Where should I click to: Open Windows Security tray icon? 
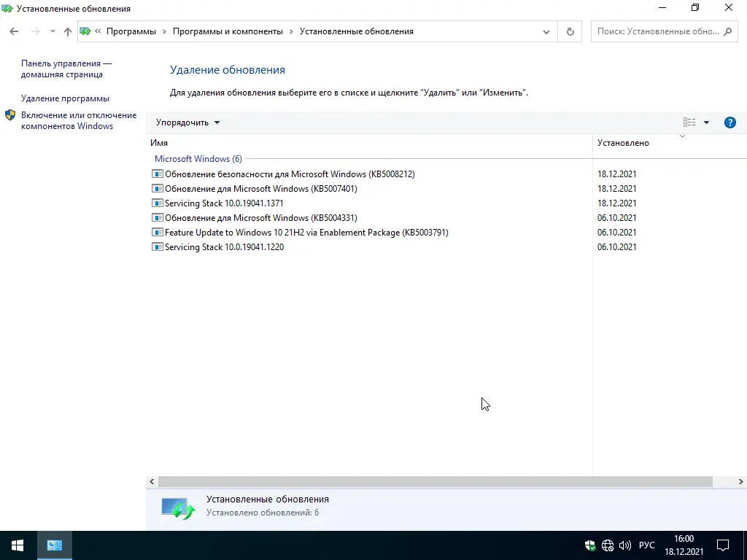[589, 545]
